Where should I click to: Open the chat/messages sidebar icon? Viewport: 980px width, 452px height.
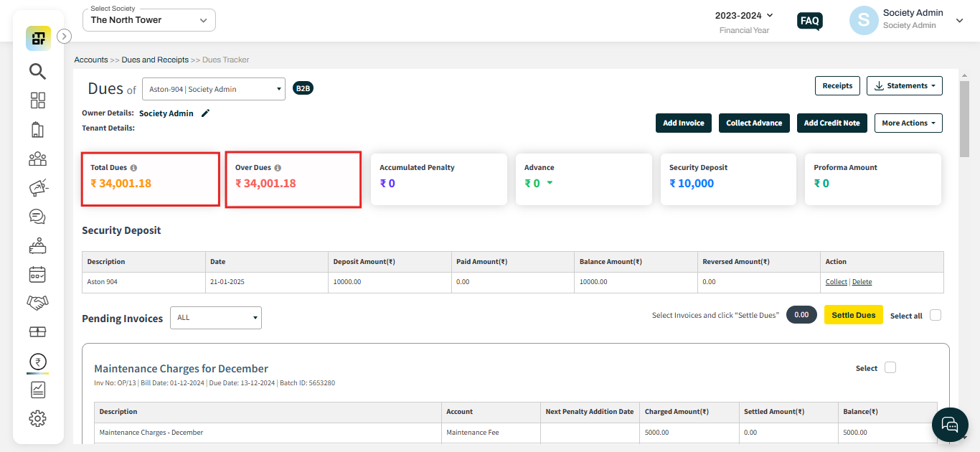coord(38,216)
